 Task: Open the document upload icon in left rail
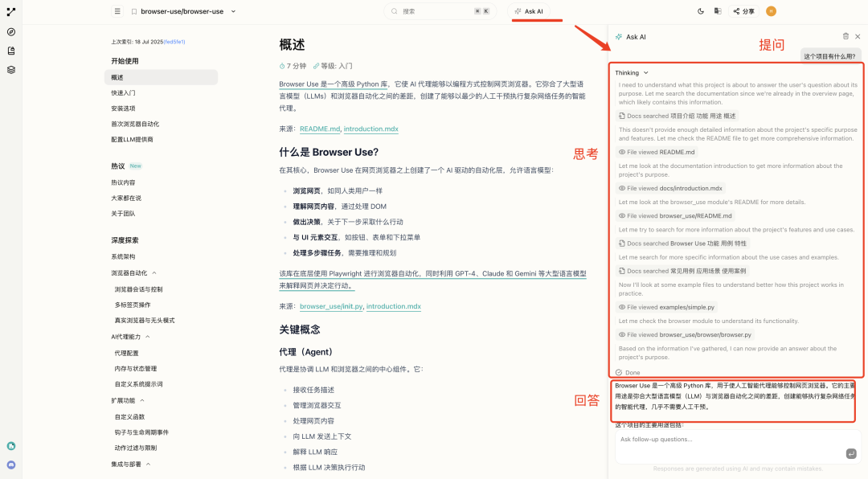point(11,51)
